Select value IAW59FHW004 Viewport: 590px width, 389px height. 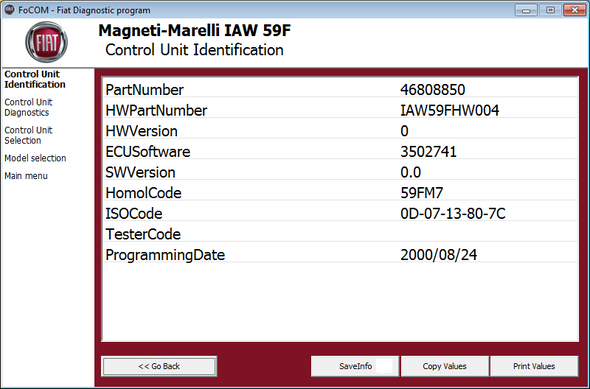450,111
